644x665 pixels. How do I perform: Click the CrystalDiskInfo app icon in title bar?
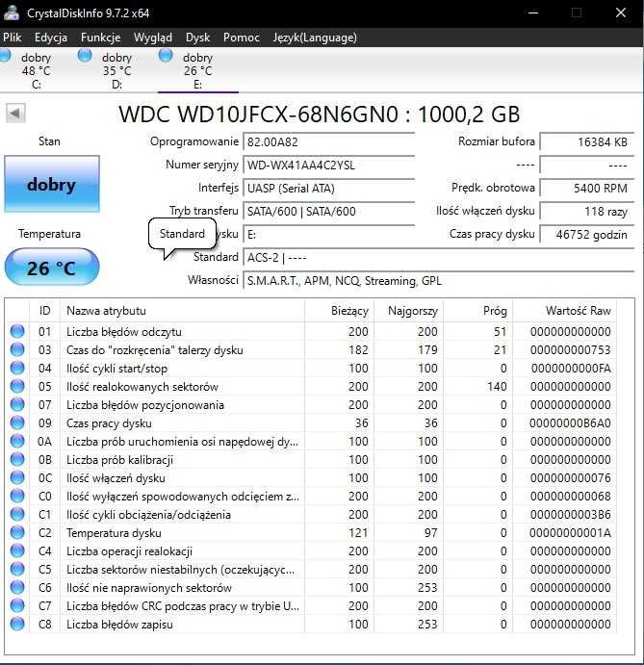click(12, 13)
